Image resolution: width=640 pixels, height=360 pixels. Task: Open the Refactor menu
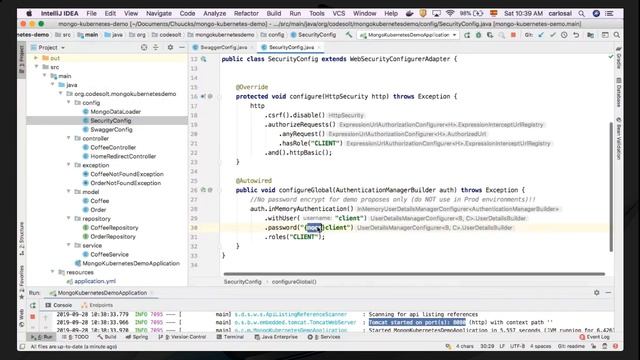[246, 13]
